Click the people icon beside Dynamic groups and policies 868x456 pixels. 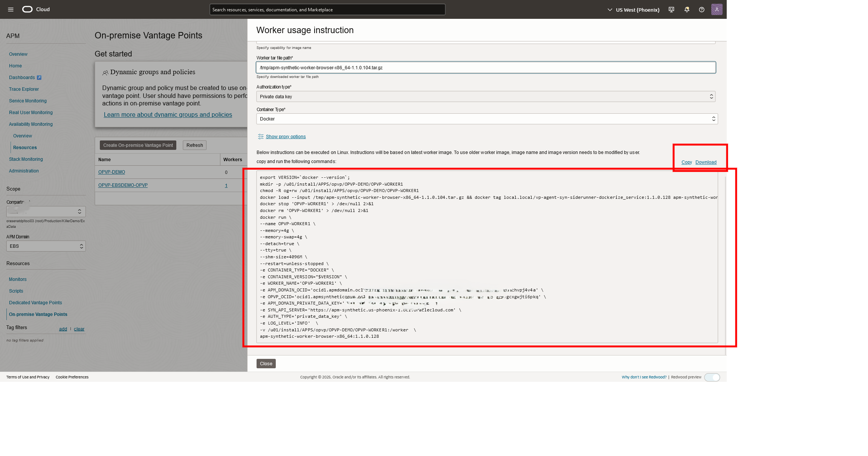105,73
